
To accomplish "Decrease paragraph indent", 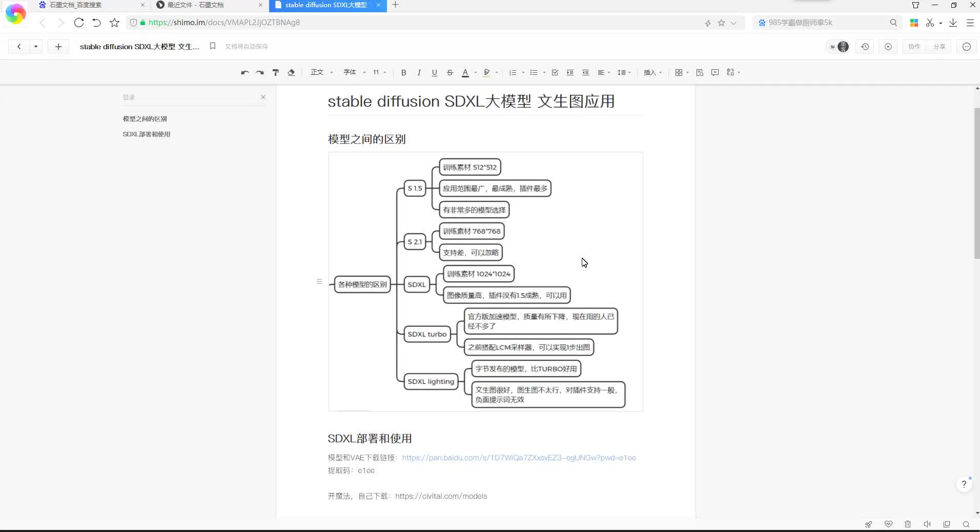I will click(585, 73).
